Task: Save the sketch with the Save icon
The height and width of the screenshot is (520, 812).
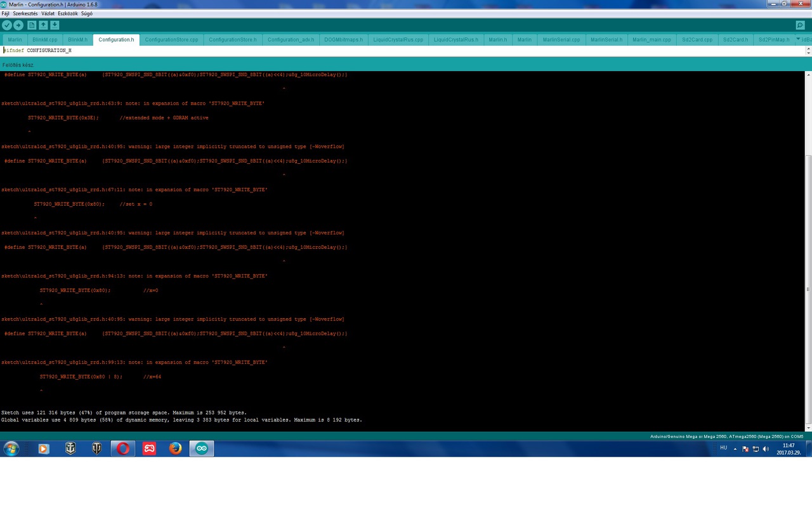Action: (x=55, y=25)
